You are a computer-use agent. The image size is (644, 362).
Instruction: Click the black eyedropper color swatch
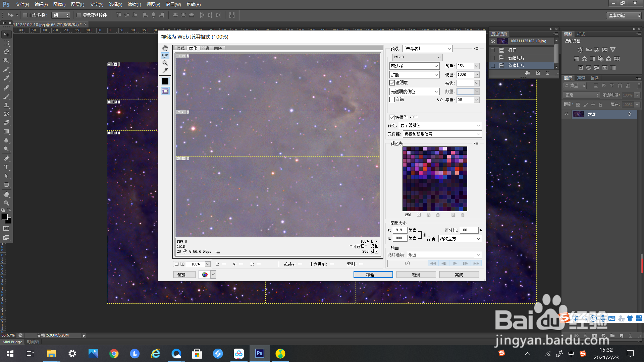click(165, 81)
